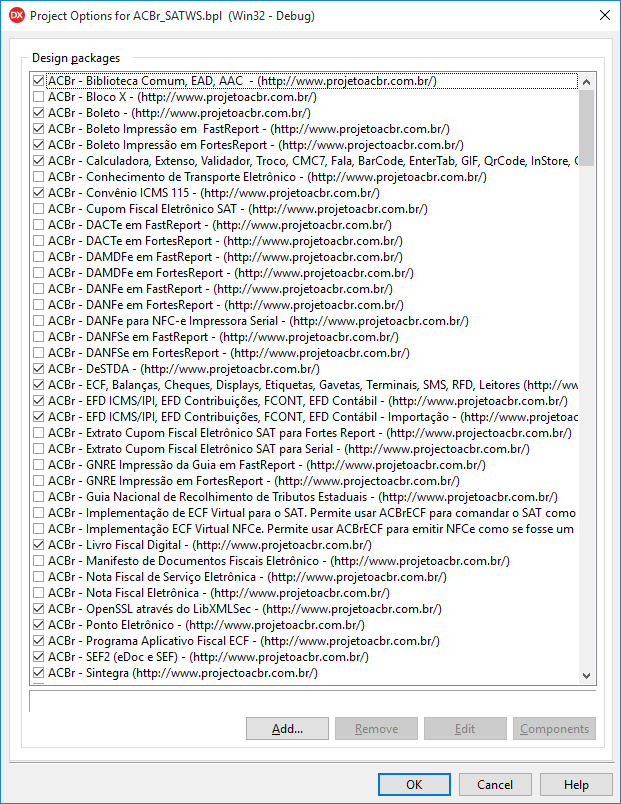This screenshot has width=621, height=804.
Task: Toggle Boleto Impressão em FastReport checkbox
Action: click(38, 129)
